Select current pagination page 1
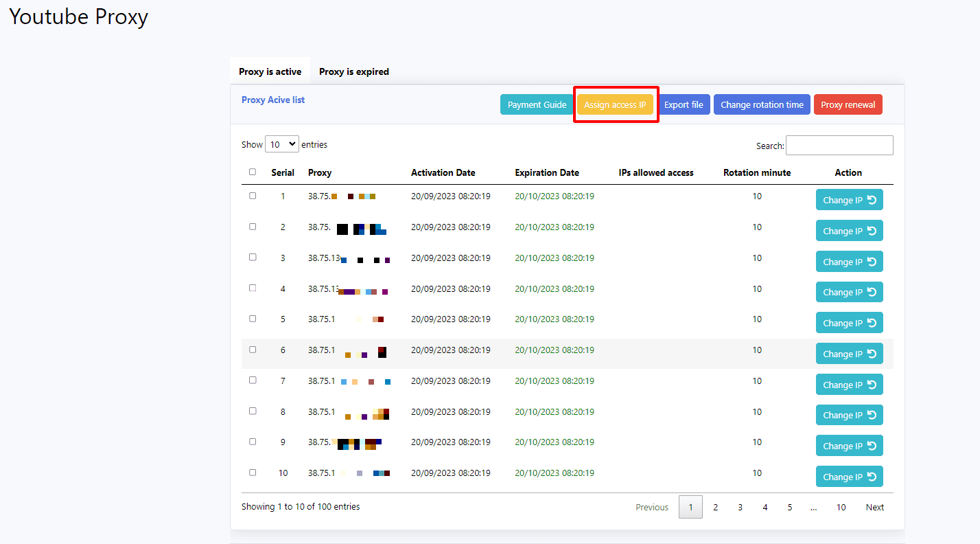Screen dimensions: 980x544 pos(690,507)
